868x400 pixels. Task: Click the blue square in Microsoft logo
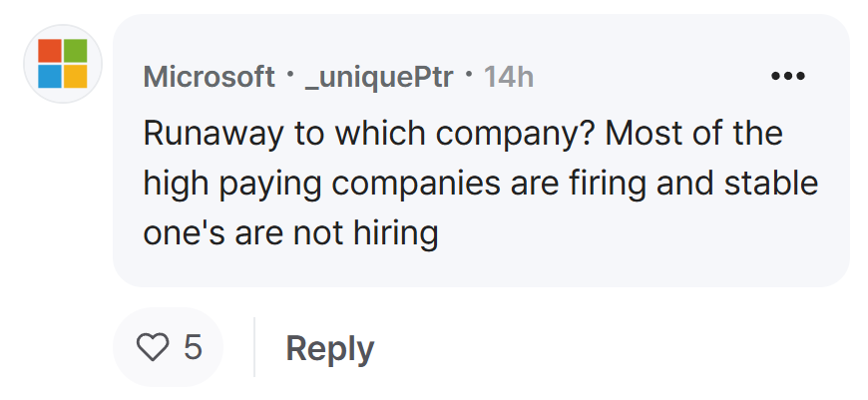pos(49,77)
